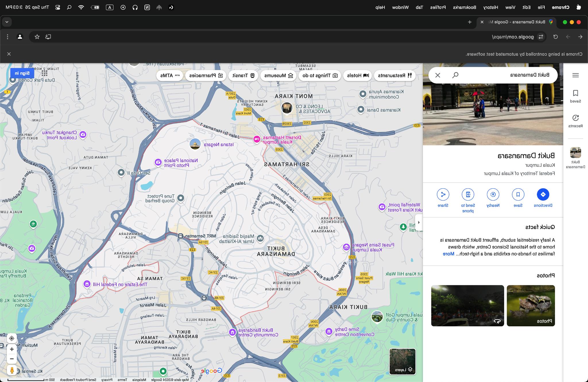The width and height of the screenshot is (588, 382).
Task: Zoom in with the plus button
Action: [x=12, y=349]
